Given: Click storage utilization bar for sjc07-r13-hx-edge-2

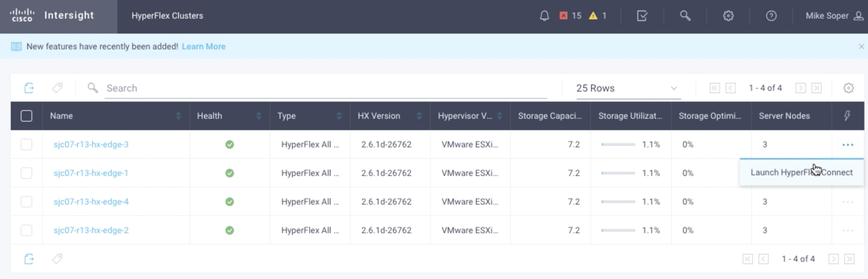Looking at the screenshot, I should (618, 230).
